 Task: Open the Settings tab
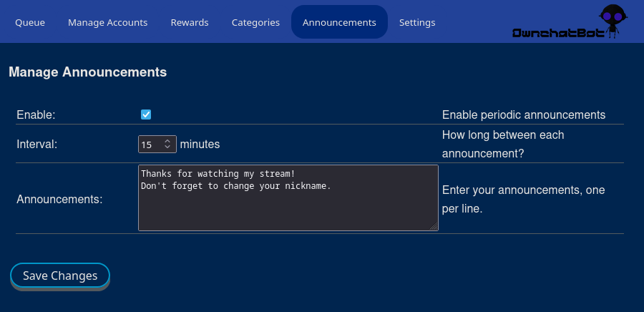417,22
